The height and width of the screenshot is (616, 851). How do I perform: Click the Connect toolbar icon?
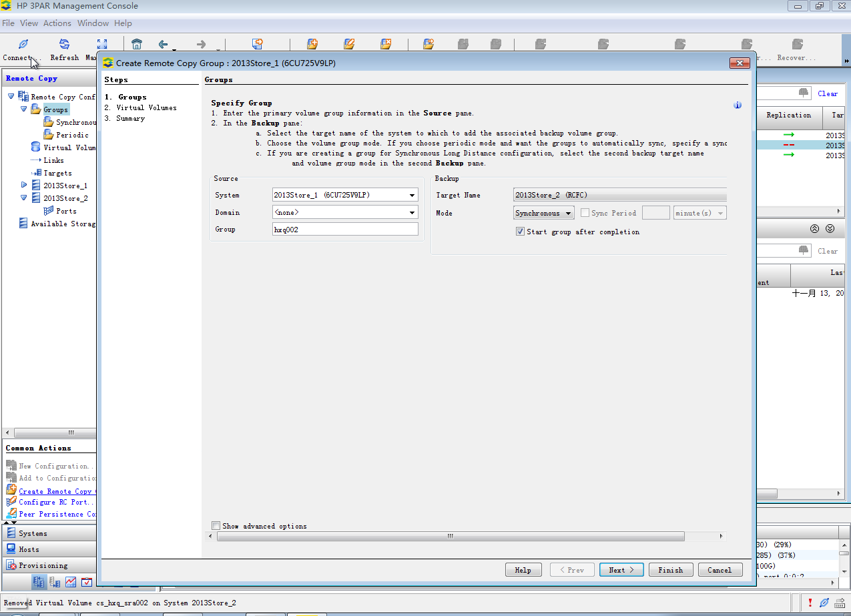(23, 45)
